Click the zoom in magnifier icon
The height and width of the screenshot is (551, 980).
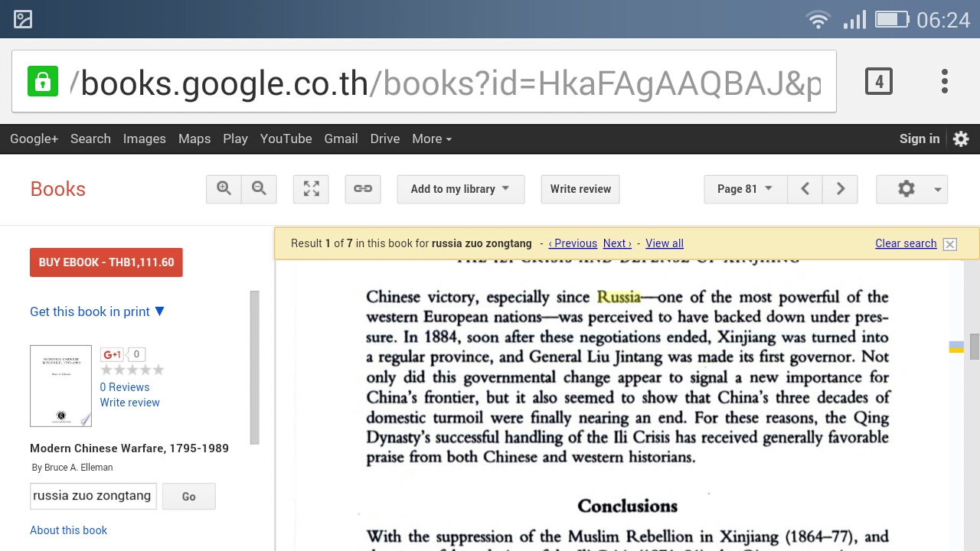point(224,189)
